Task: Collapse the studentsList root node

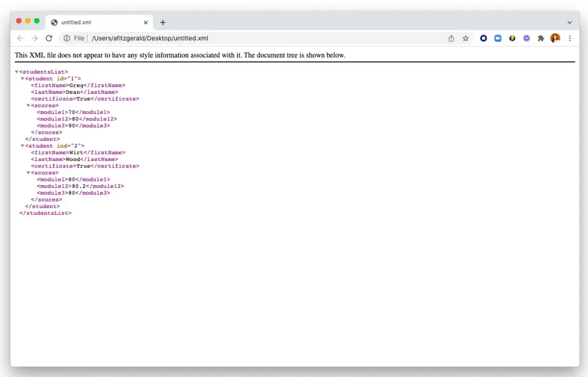Action: (17, 72)
